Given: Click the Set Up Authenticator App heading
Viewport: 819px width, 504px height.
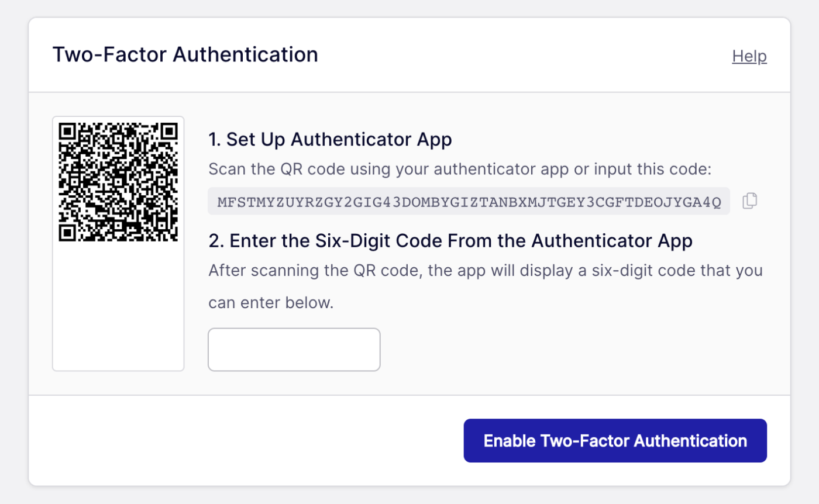Looking at the screenshot, I should click(330, 139).
